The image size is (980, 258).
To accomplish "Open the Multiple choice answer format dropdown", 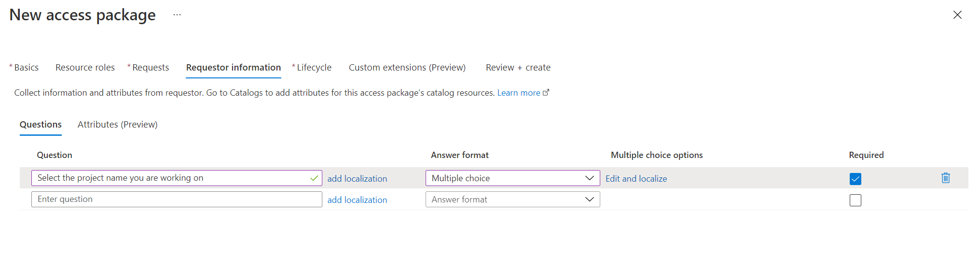I will (x=512, y=178).
